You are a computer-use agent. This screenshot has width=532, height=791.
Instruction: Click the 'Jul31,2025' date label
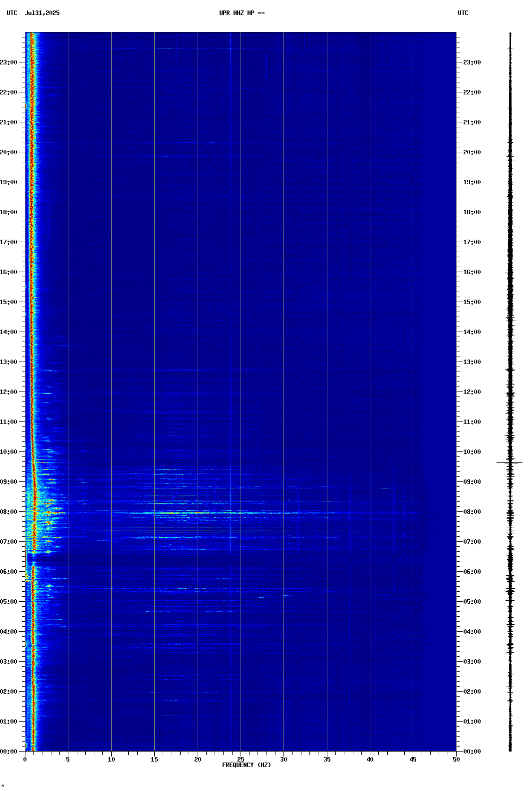tap(42, 13)
